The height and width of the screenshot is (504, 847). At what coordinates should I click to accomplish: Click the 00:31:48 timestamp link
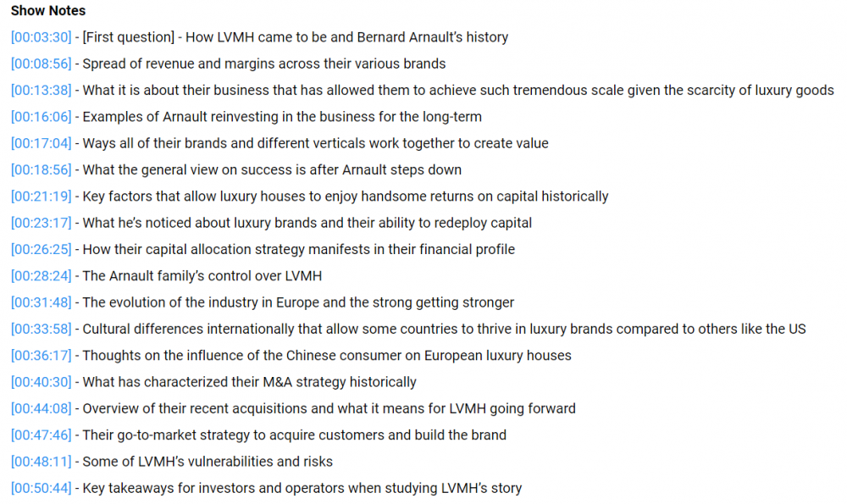(x=41, y=302)
